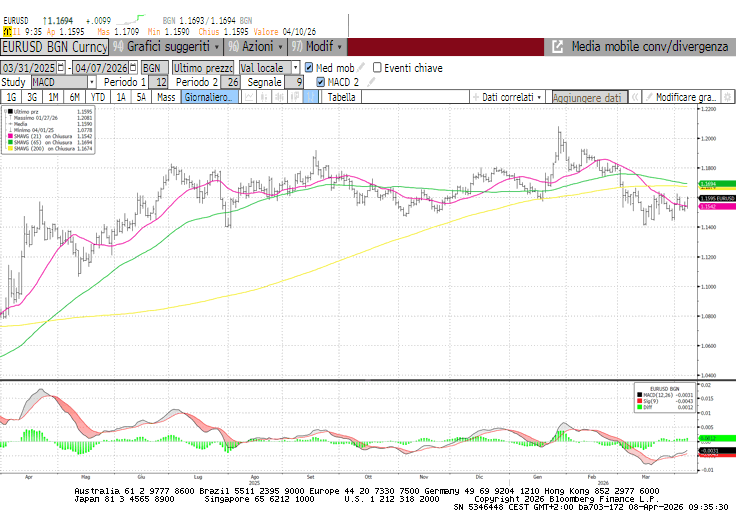Click the pencil icon next to Med mob
736x530 pixels.
click(361, 68)
